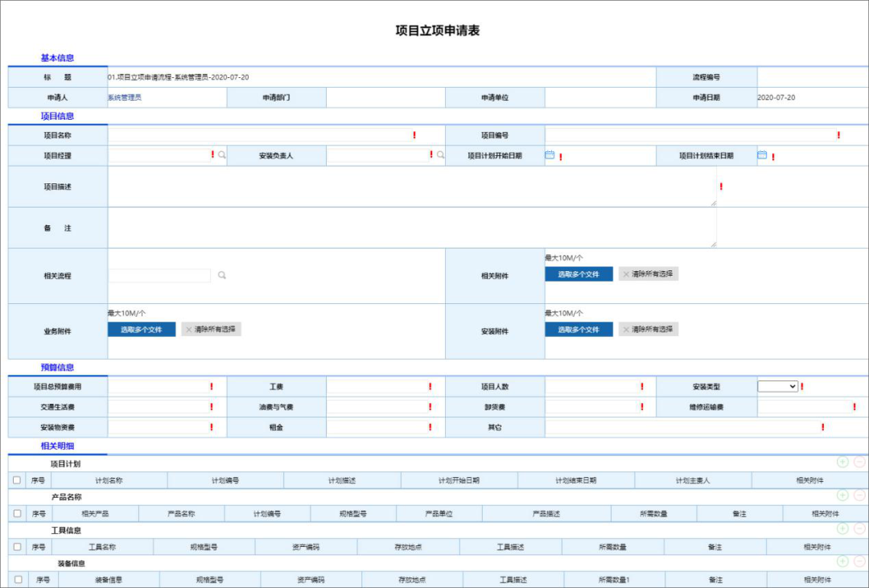Click the 产品单位 column header
Viewport: 869px width, 588px height.
click(439, 514)
